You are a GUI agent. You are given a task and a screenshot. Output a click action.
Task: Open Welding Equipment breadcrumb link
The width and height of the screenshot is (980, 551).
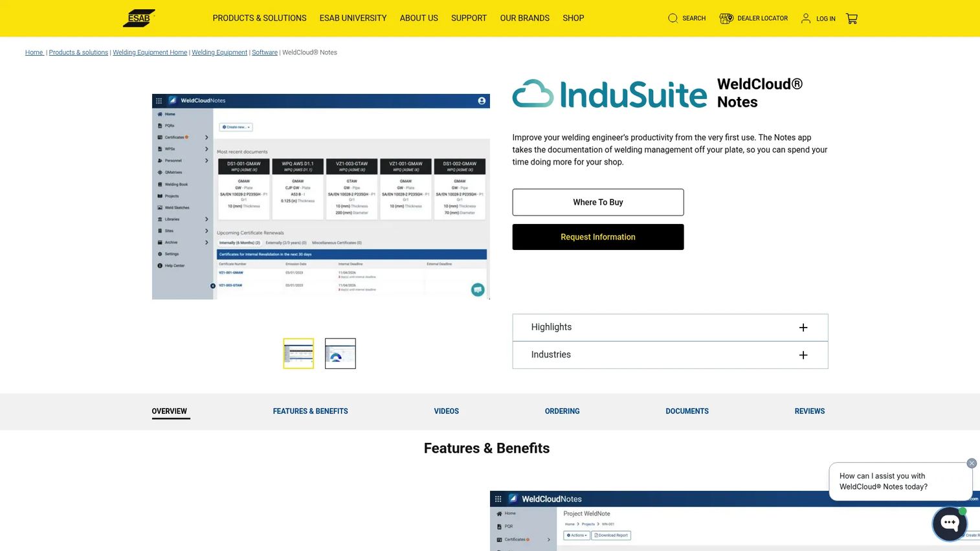219,52
